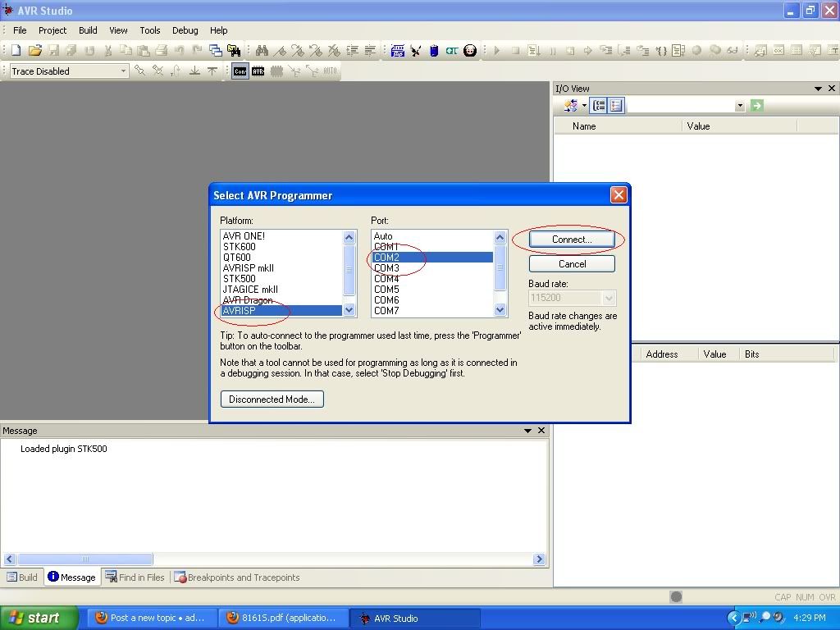Click the I/O View filter arrows icon
This screenshot has height=630, width=840.
[x=571, y=106]
